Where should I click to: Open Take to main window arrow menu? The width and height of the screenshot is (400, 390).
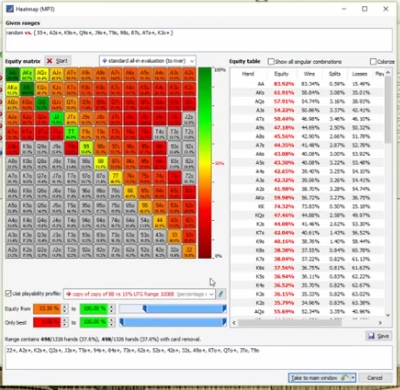(x=353, y=378)
